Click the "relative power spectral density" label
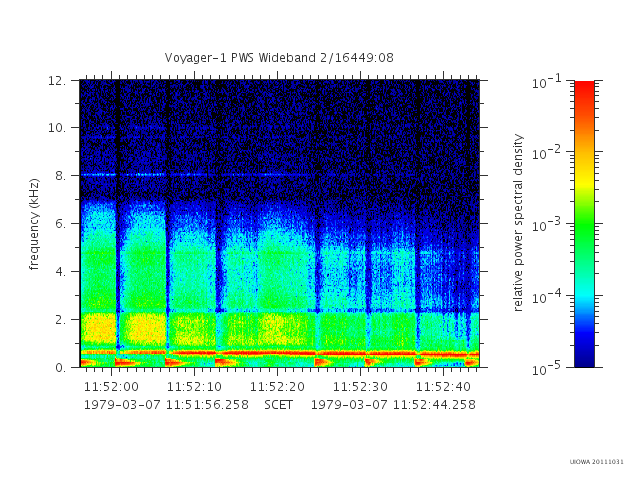This screenshot has width=640, height=480. click(518, 223)
